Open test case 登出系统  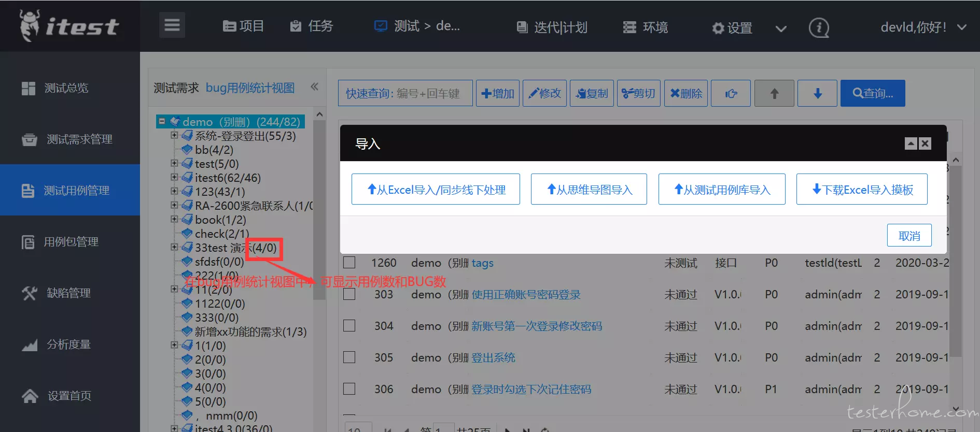coord(494,357)
